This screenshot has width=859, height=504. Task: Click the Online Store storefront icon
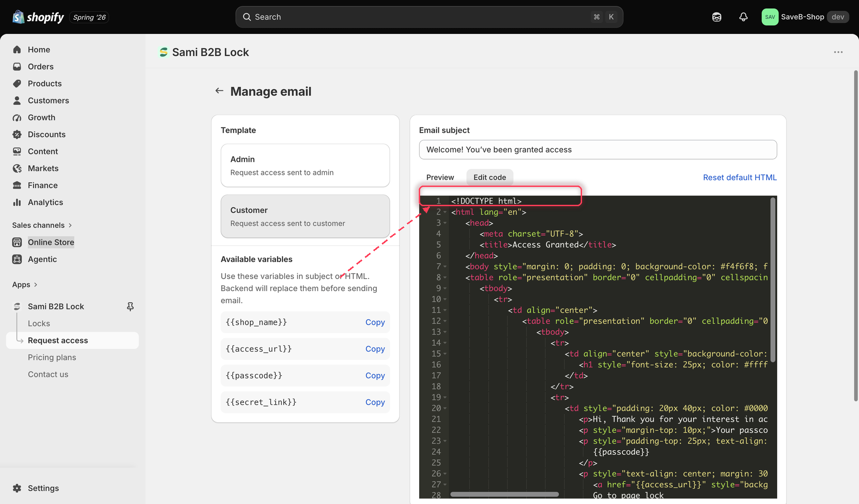point(17,242)
